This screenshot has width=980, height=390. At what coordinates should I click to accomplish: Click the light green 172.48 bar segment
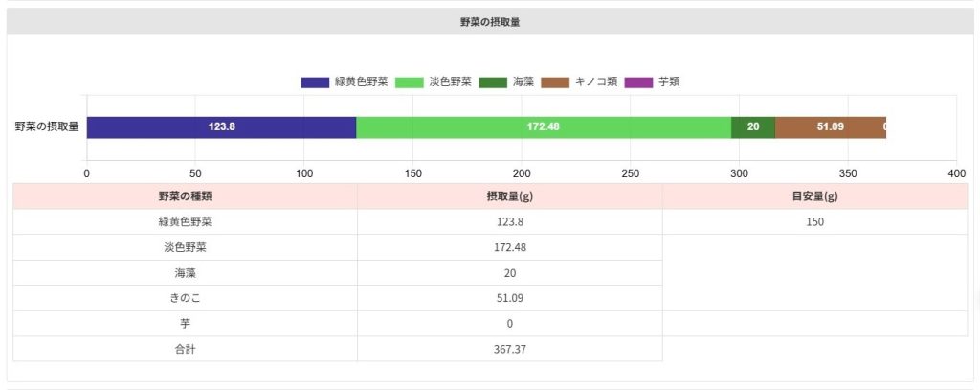click(x=543, y=126)
